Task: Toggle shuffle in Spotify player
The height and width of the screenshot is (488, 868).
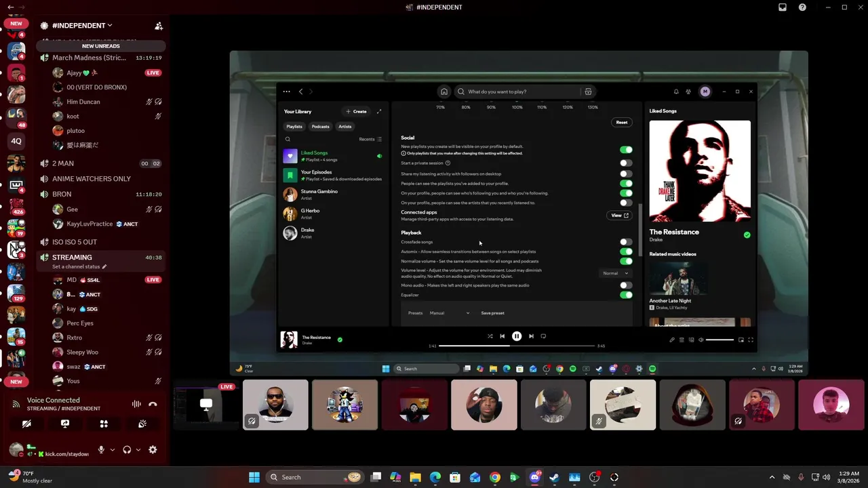Action: point(490,336)
